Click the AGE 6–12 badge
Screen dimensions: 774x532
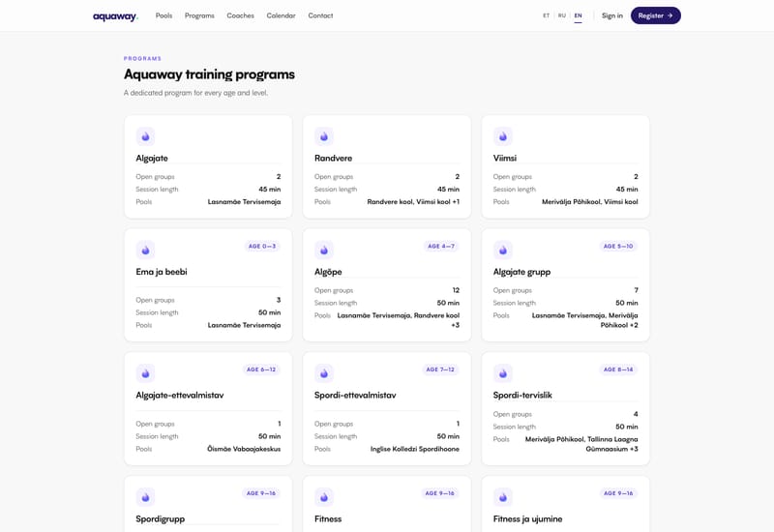tap(261, 369)
